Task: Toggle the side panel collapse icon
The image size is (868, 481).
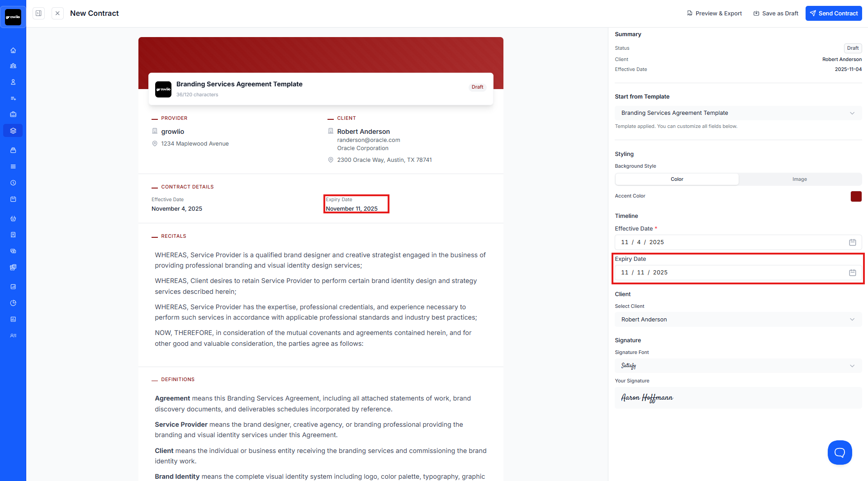Action: pos(39,13)
